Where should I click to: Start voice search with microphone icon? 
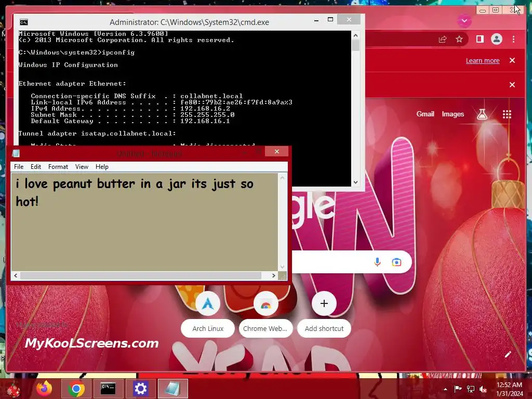coord(377,262)
